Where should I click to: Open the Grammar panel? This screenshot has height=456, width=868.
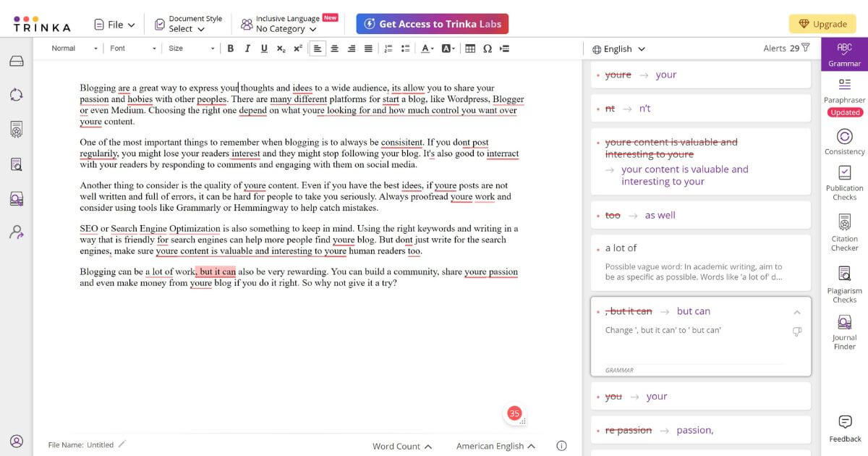[x=844, y=54]
